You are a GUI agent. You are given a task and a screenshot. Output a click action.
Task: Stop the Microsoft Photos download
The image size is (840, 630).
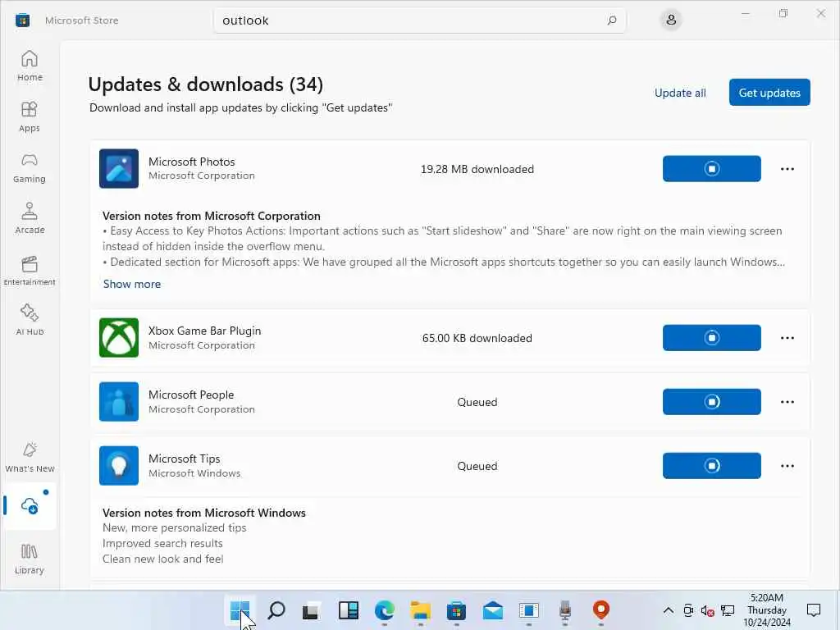(711, 169)
